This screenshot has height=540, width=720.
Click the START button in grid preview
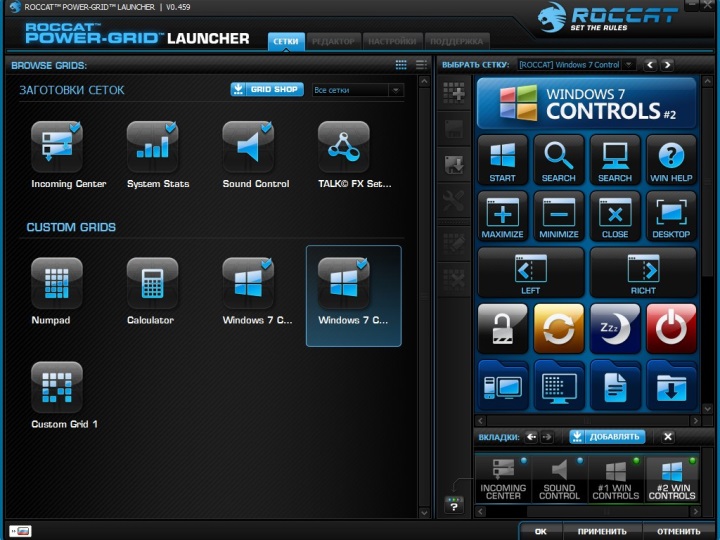(502, 160)
